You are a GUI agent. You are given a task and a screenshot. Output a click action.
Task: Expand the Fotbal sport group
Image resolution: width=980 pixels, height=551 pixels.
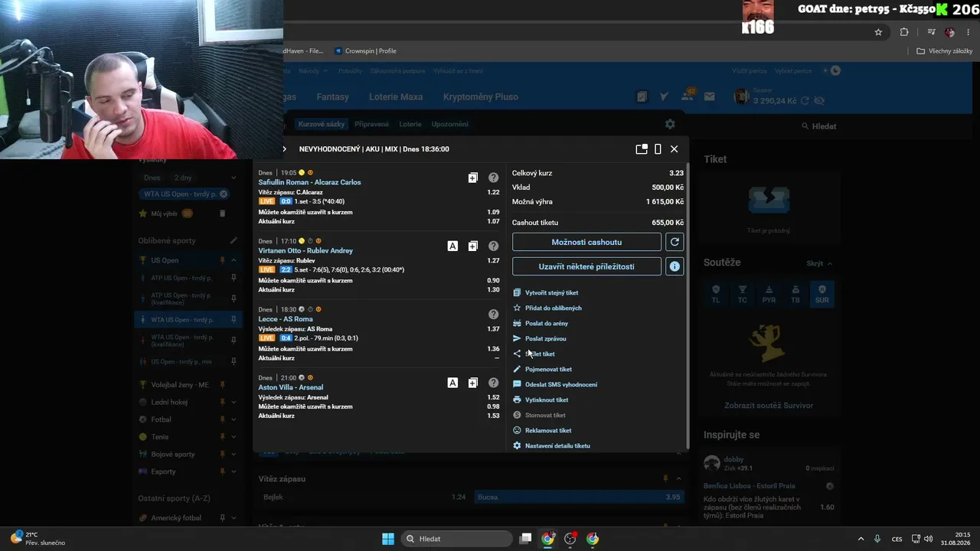coord(234,419)
